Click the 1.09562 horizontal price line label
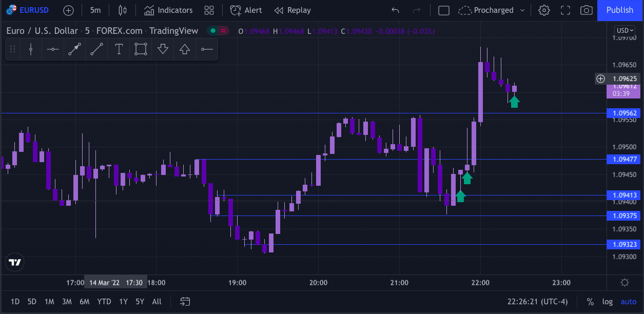The image size is (644, 314). click(625, 113)
